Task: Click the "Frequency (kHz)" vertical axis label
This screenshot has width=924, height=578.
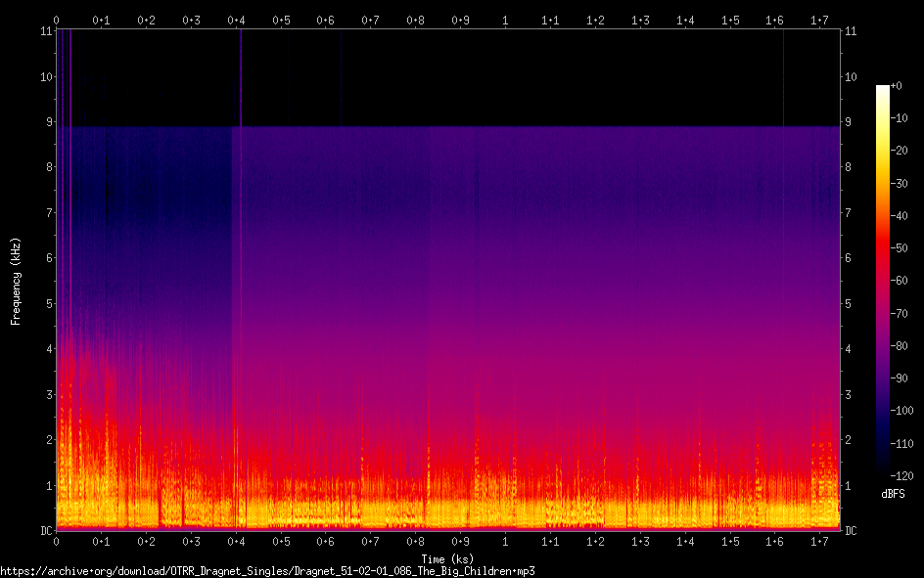Action: (16, 281)
